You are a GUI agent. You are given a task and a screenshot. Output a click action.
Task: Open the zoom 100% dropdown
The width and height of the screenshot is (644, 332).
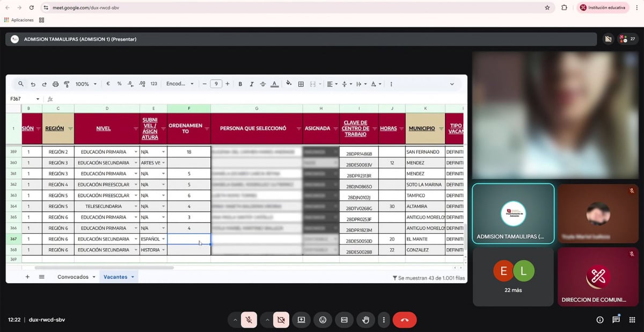point(86,84)
